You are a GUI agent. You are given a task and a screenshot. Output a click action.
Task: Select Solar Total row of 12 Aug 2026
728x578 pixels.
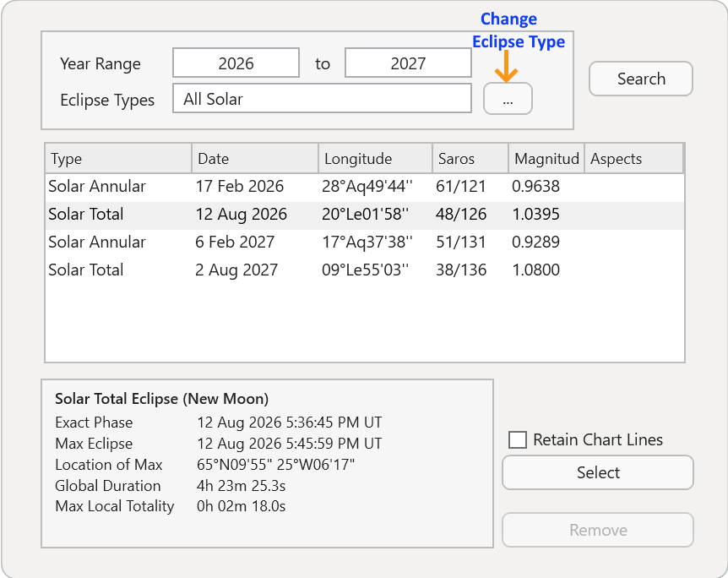pyautogui.click(x=365, y=214)
